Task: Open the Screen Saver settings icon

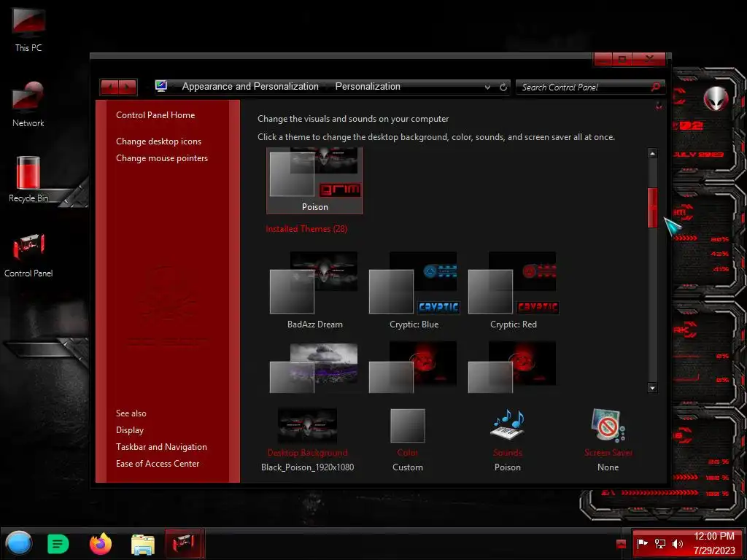Action: (x=608, y=425)
